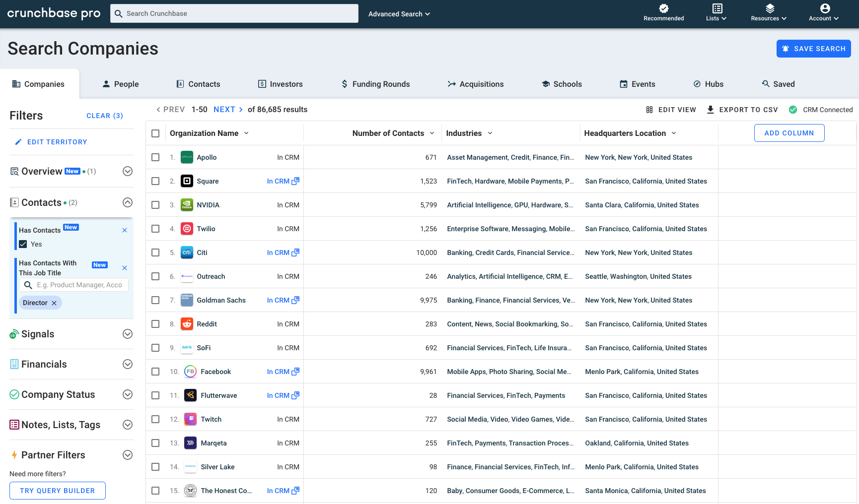Click the Facebook company logo
Viewport: 859px width, 504px height.
pyautogui.click(x=191, y=372)
